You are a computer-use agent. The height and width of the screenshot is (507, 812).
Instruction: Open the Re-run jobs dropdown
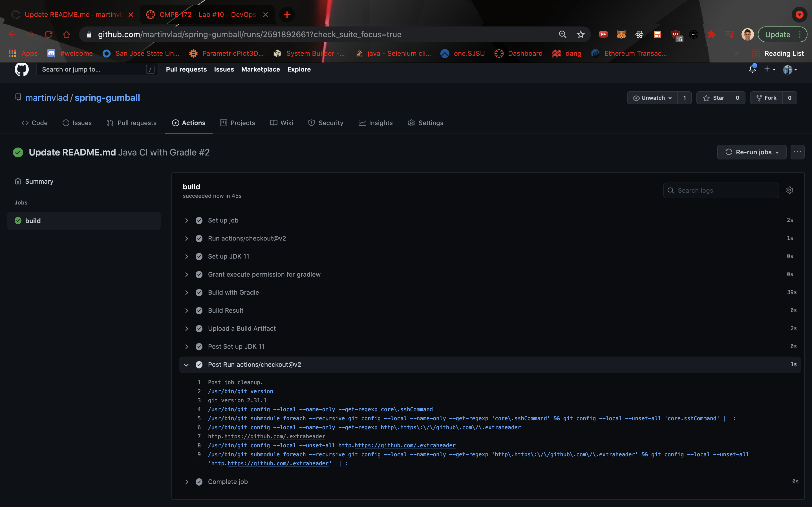[x=752, y=152]
